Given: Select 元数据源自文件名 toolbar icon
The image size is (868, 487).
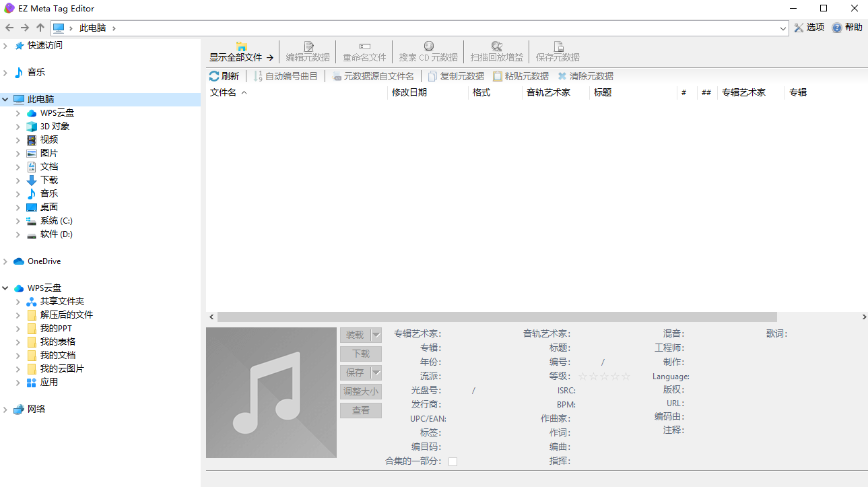Looking at the screenshot, I should point(373,75).
